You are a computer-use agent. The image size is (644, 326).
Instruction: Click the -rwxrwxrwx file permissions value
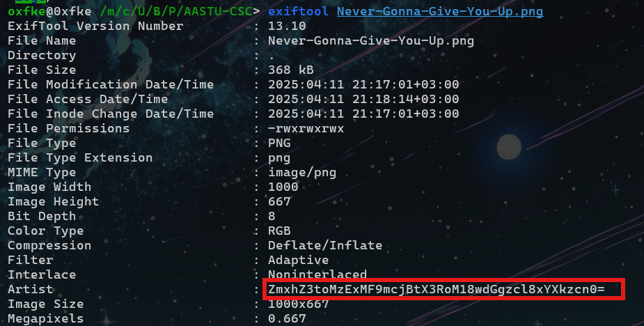306,128
